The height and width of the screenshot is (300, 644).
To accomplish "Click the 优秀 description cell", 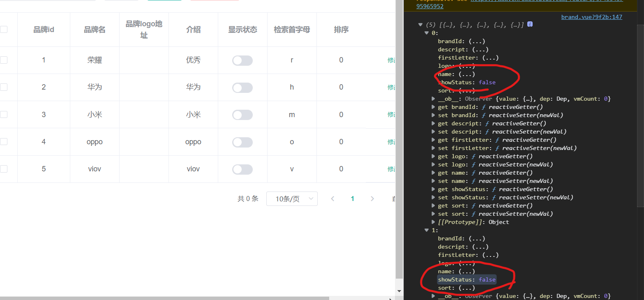I will click(193, 60).
